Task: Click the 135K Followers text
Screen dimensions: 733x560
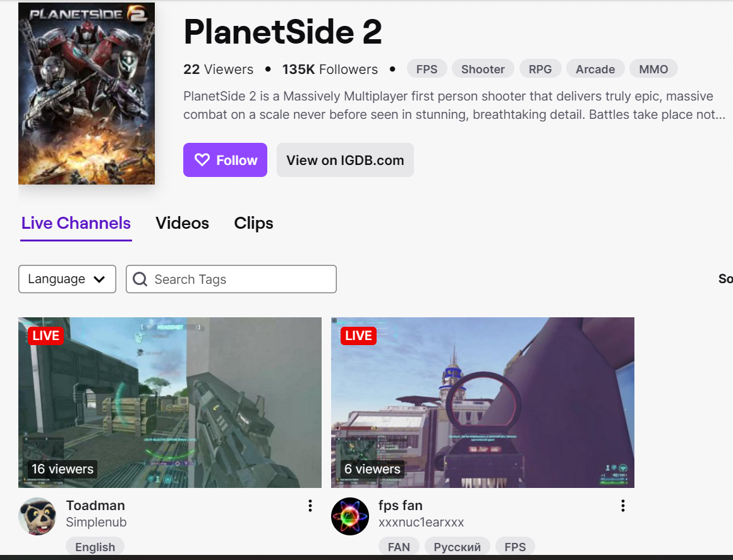Action: pyautogui.click(x=330, y=69)
